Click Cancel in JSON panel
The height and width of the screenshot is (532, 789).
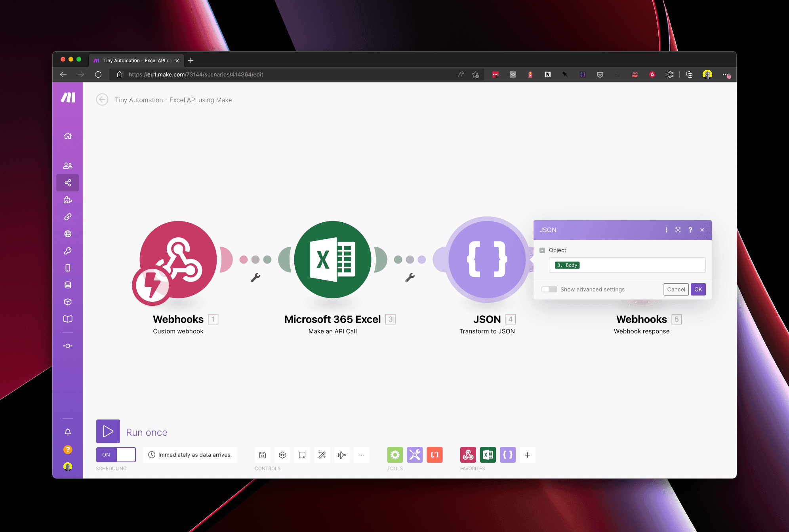[676, 290]
